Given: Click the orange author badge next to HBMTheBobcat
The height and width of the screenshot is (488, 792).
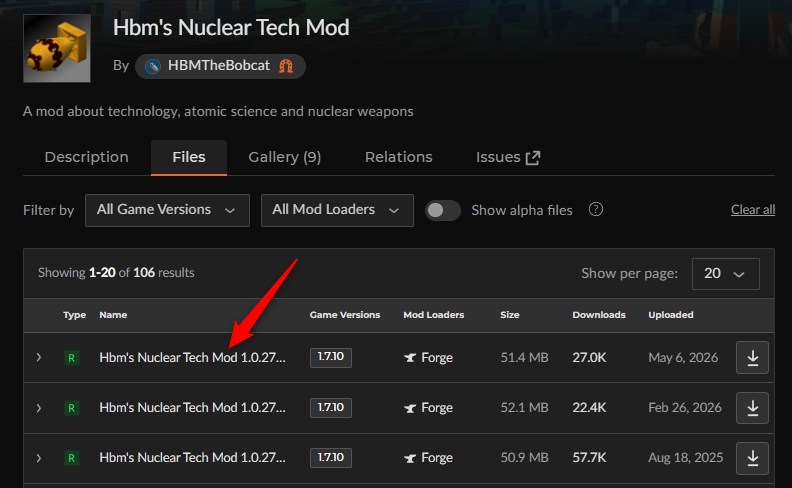Looking at the screenshot, I should pos(286,66).
